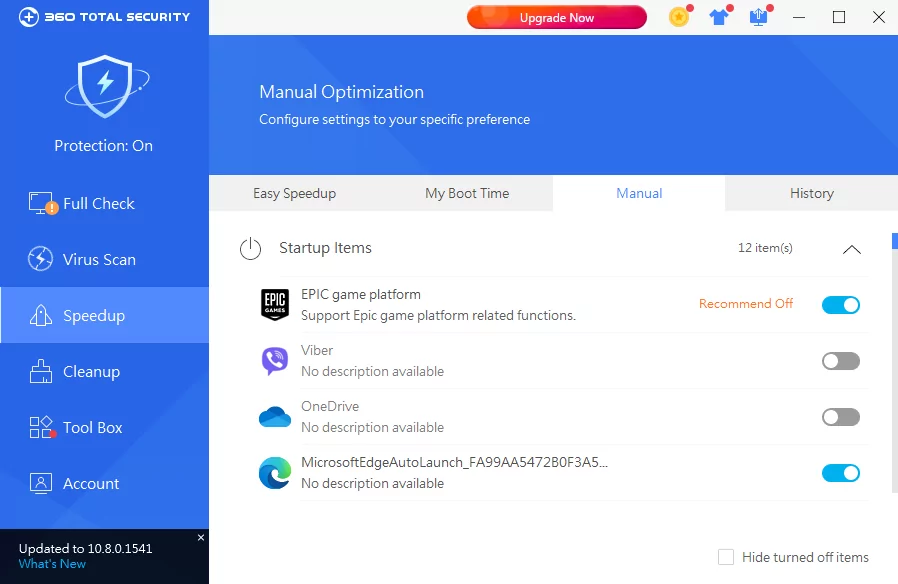
Task: Enable the Viber startup toggle
Action: (841, 361)
